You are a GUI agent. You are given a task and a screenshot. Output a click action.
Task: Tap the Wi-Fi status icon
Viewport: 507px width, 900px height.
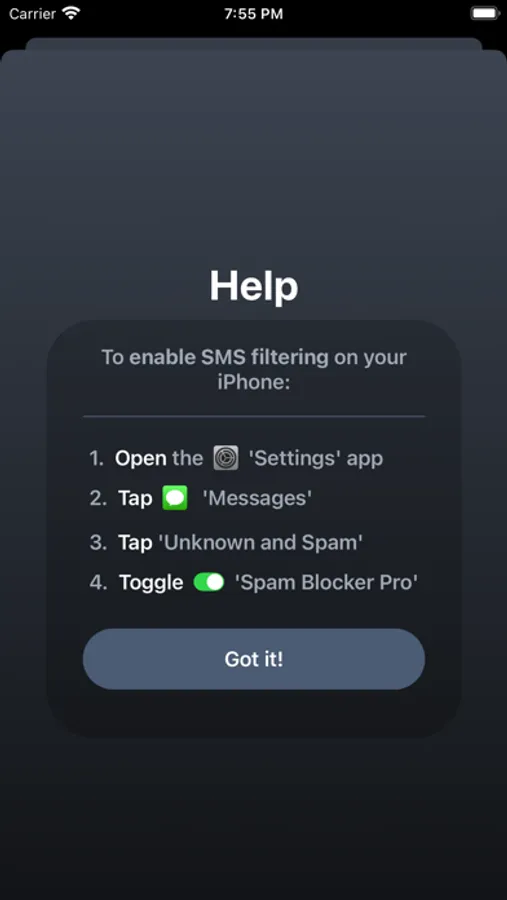tap(71, 13)
